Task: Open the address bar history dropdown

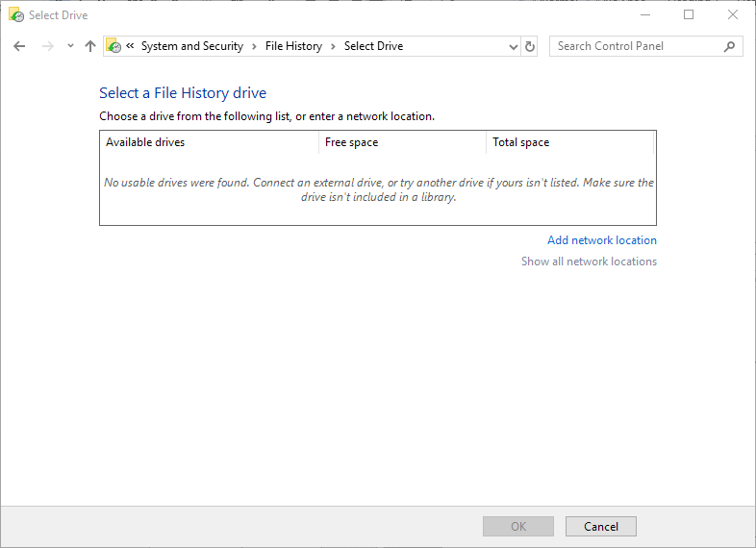Action: (x=514, y=47)
